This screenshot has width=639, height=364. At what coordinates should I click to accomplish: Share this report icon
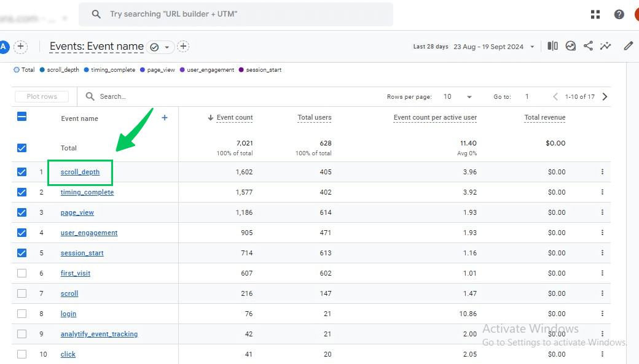[x=588, y=45]
